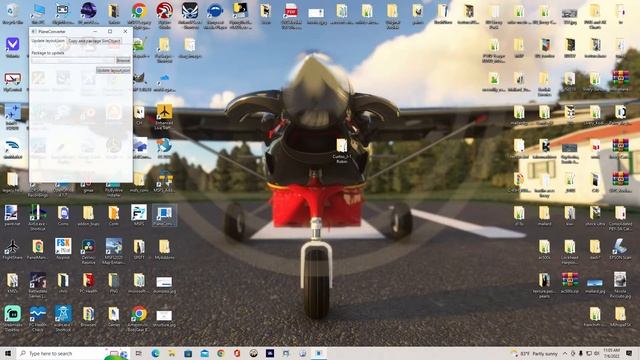This screenshot has width=640, height=360.
Task: Click the Update layout.json button
Action: [113, 71]
